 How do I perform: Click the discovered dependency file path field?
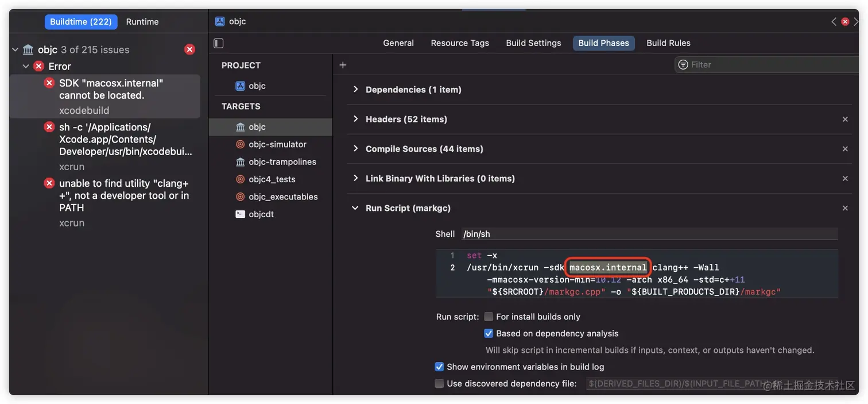click(x=712, y=383)
